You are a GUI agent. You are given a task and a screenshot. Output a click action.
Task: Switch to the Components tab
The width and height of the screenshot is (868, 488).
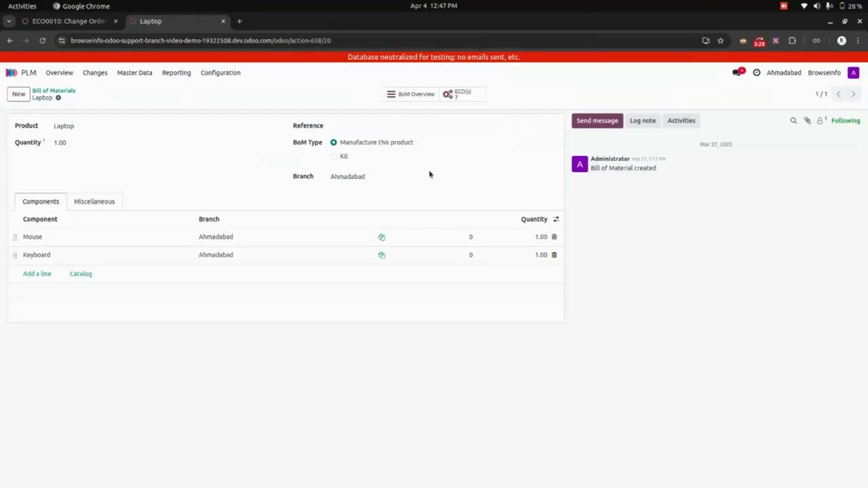coord(41,201)
